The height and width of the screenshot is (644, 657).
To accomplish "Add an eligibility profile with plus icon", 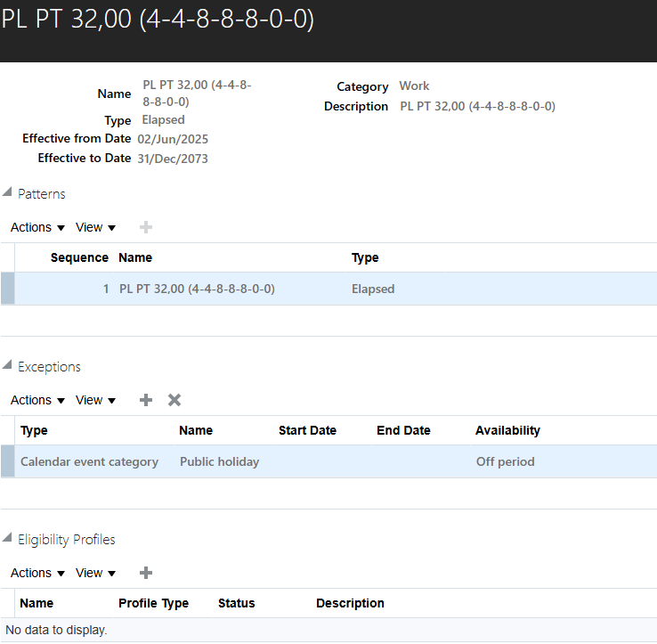I will (x=146, y=573).
